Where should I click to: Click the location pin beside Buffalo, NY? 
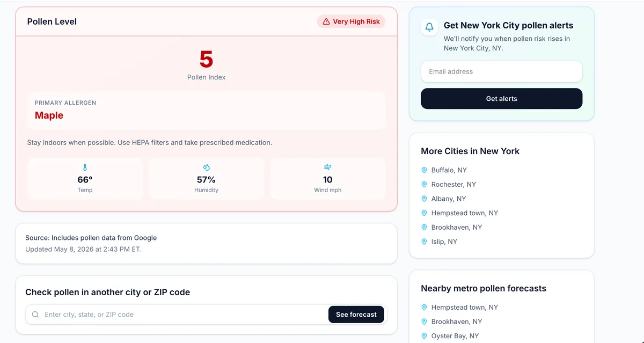pyautogui.click(x=424, y=170)
